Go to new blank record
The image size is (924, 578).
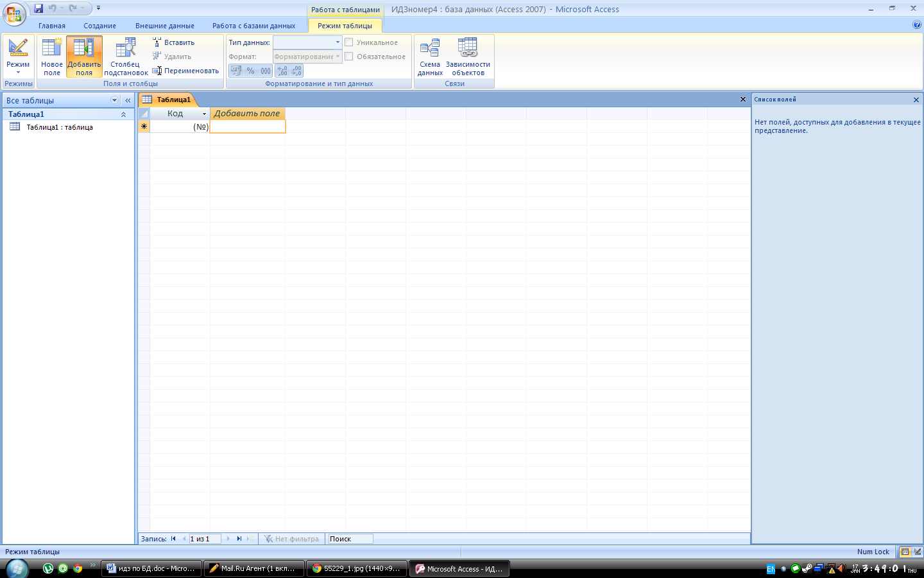(250, 539)
